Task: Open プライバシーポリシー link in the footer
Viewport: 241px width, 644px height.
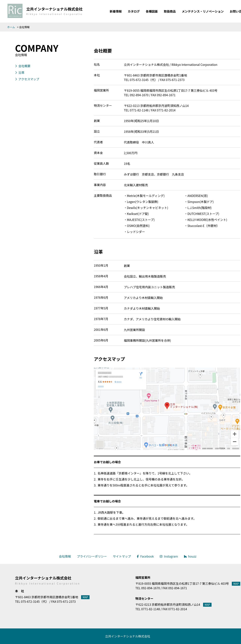Action: pos(92,556)
